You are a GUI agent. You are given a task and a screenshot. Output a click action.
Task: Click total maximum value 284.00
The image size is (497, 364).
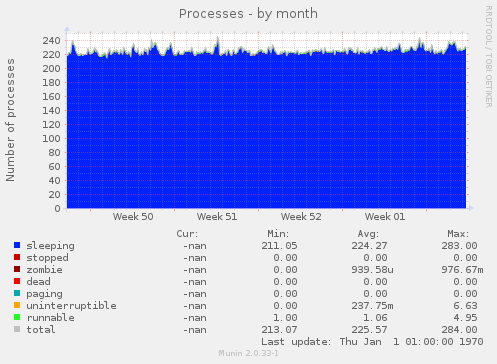[x=459, y=330]
